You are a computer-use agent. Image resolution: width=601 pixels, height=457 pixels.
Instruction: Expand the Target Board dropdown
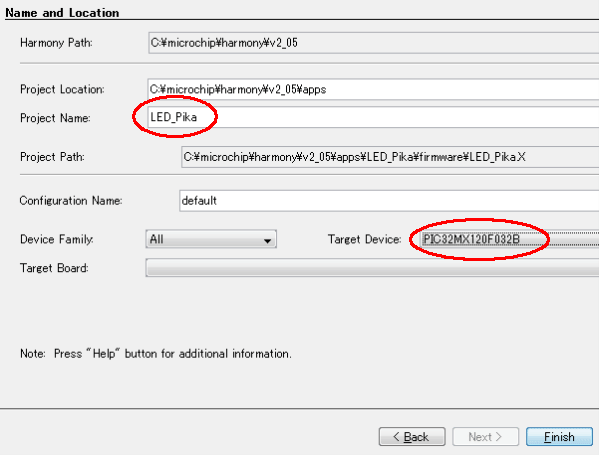372,268
